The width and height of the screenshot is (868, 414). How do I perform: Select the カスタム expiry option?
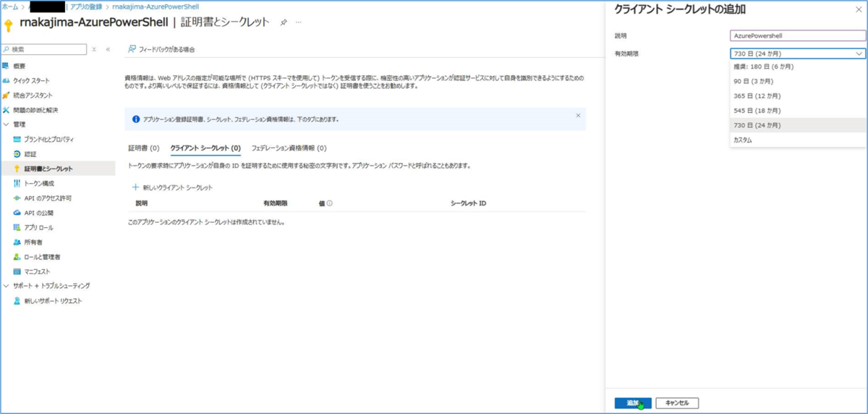point(798,140)
